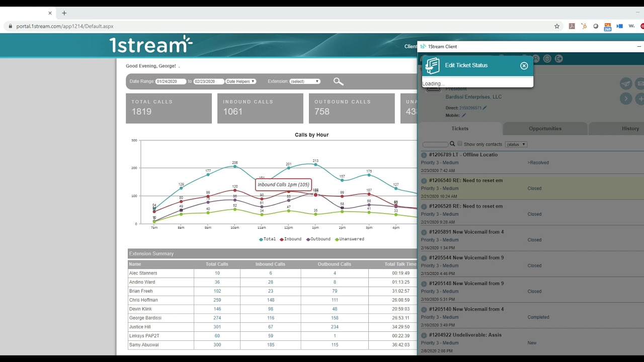Viewport: 644px width, 362px height.
Task: Click the round GO icon in client toolbar
Action: 547,59
